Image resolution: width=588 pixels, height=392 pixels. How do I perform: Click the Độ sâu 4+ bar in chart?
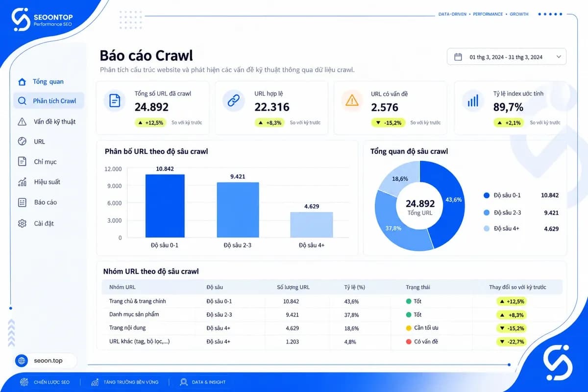(312, 224)
